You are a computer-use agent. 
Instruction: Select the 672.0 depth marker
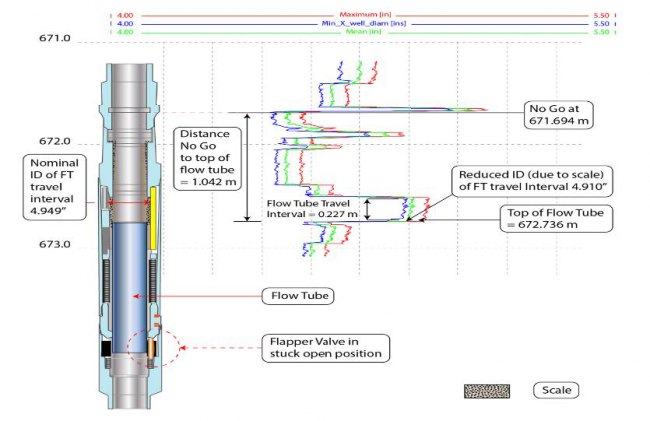point(54,141)
